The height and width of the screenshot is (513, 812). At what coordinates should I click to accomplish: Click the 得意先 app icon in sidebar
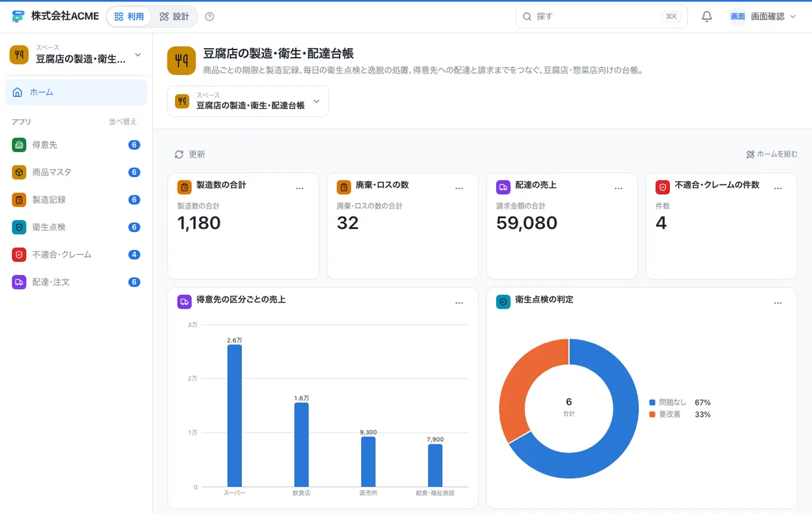tap(19, 145)
